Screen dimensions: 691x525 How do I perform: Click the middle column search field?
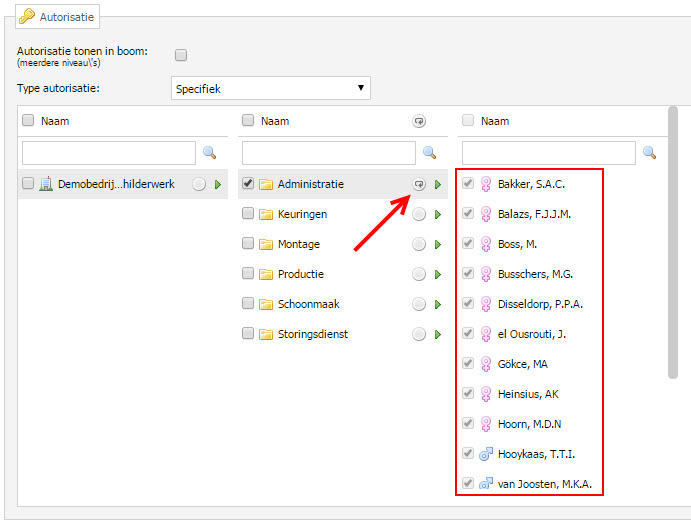pyautogui.click(x=328, y=153)
